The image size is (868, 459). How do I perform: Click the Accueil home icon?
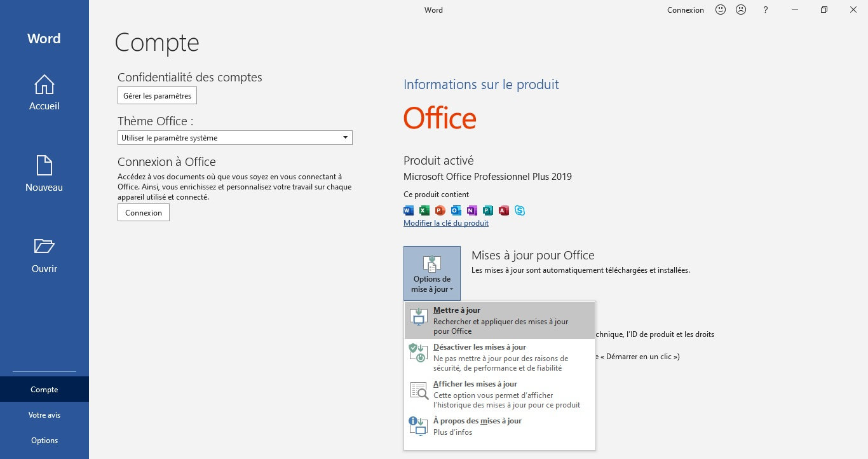(44, 85)
